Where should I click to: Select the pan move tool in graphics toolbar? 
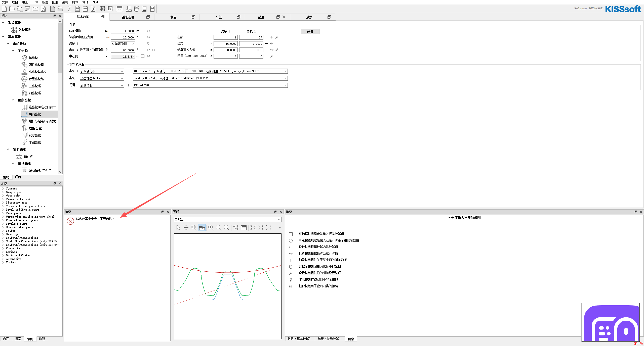186,228
